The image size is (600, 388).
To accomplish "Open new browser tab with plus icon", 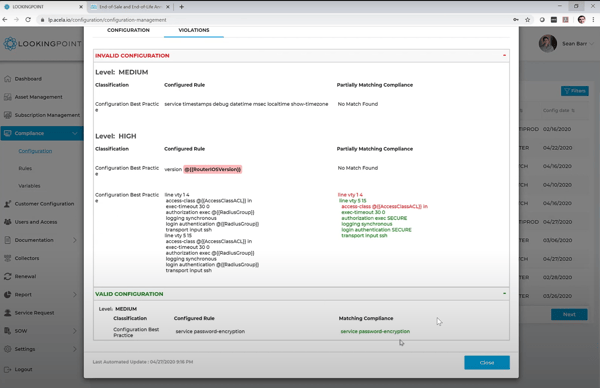I will pyautogui.click(x=181, y=7).
